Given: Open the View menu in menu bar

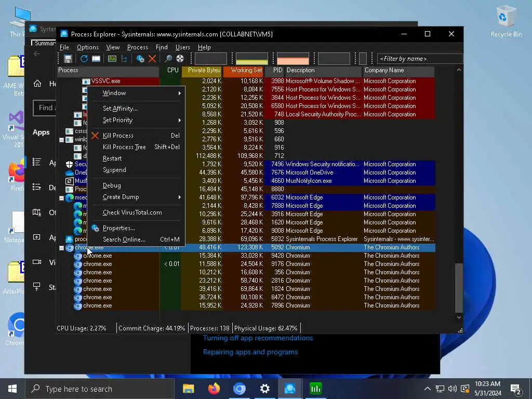Looking at the screenshot, I should point(113,47).
